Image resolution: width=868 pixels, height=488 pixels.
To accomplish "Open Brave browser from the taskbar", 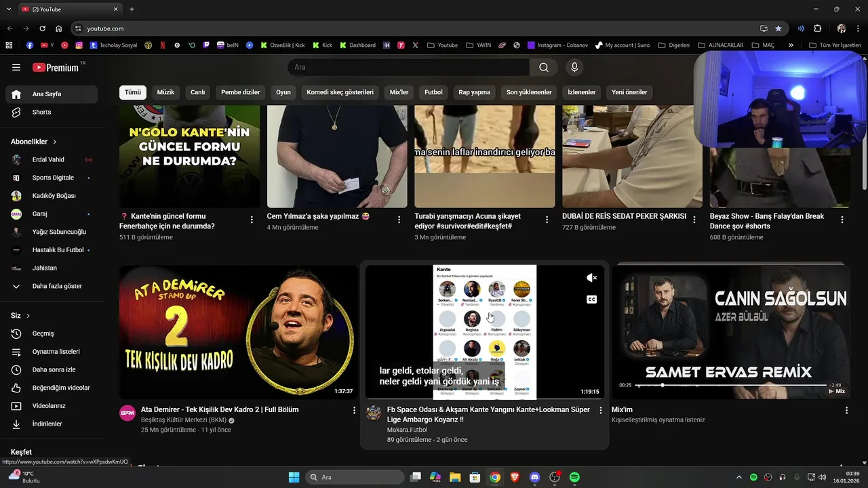I will coord(515,477).
